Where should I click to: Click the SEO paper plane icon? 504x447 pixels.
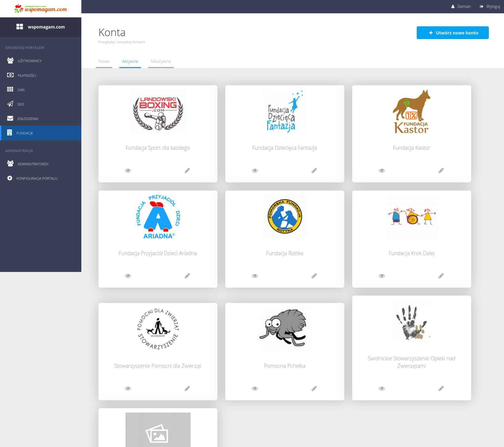(x=10, y=104)
